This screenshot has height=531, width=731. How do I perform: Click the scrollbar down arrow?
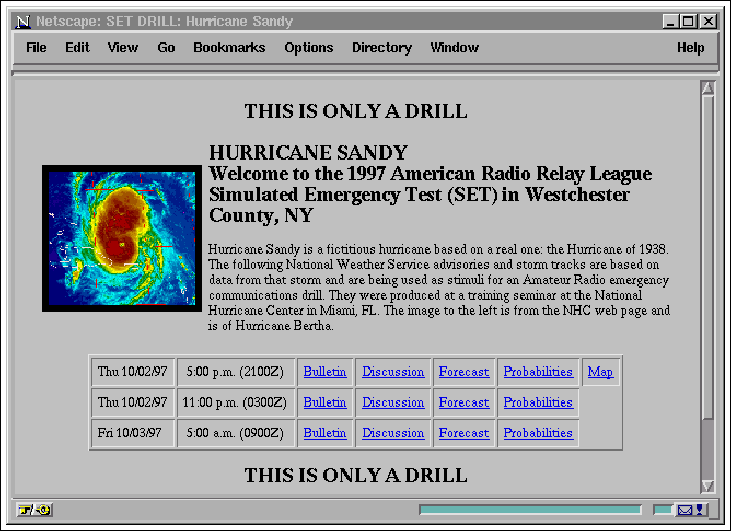click(708, 486)
